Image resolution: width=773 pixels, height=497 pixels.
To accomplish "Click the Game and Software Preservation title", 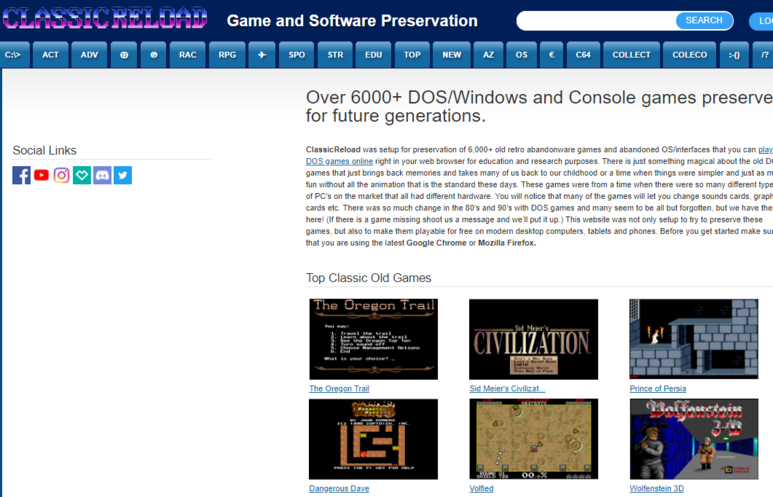I will pyautogui.click(x=352, y=21).
